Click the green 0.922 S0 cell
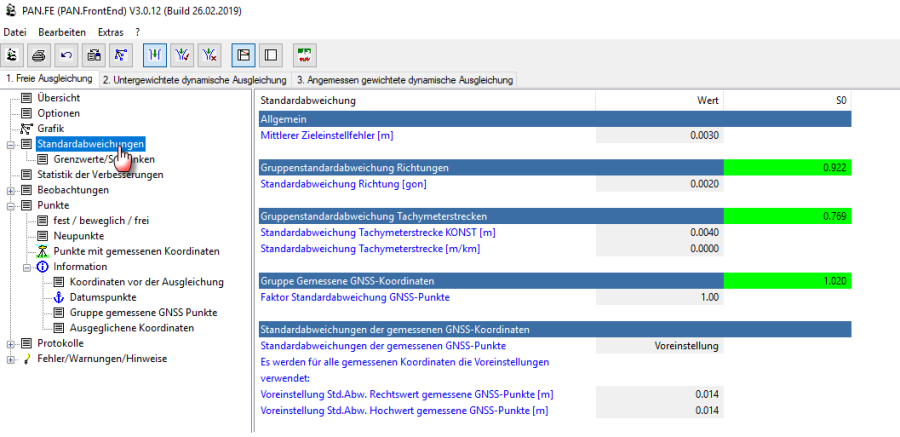 point(786,168)
